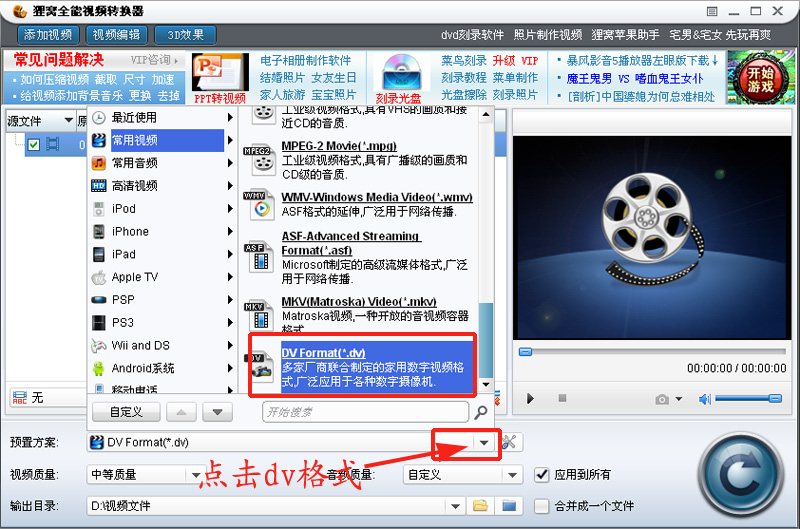Viewport: 800px width, 529px height.
Task: Click the 自定义 button below the category list
Action: (x=126, y=412)
